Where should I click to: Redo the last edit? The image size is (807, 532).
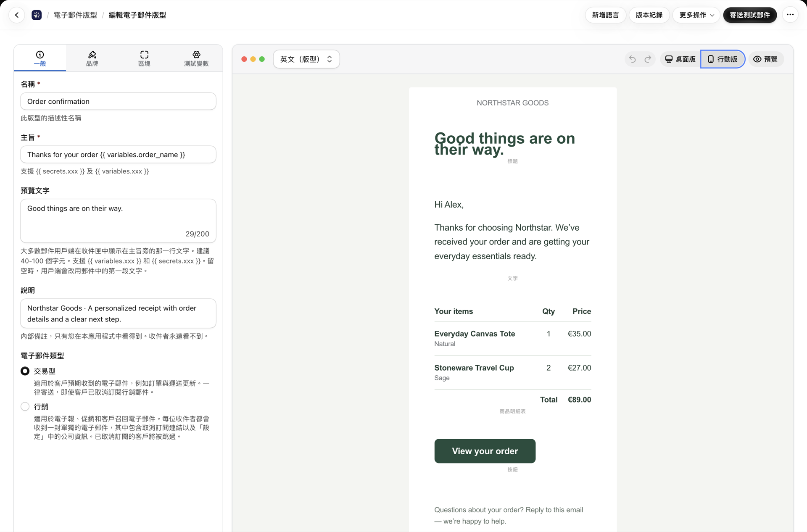pyautogui.click(x=648, y=59)
